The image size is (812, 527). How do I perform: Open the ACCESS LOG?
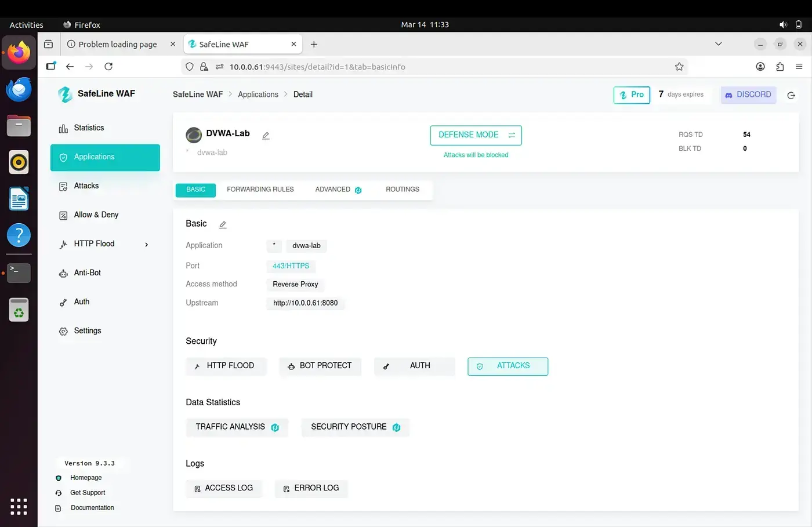(224, 488)
